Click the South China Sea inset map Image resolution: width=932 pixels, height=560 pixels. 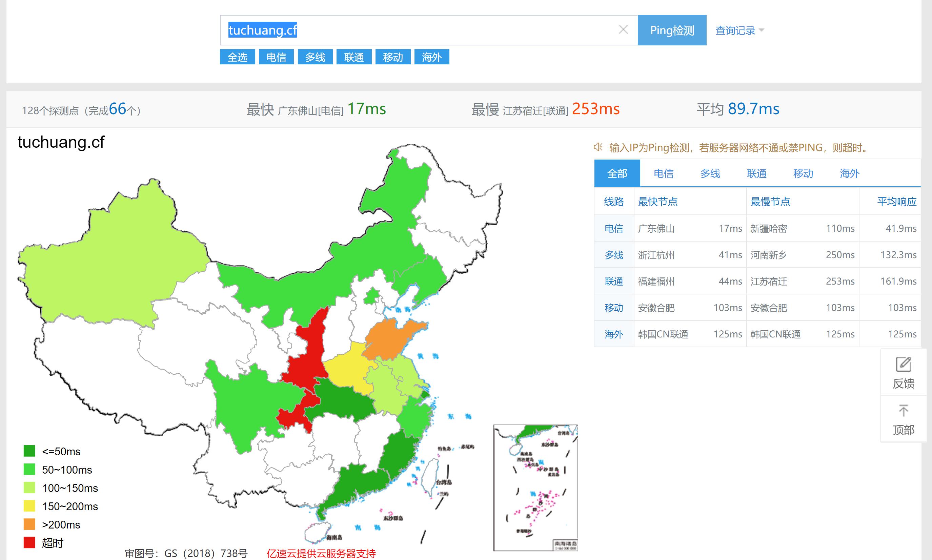point(535,488)
